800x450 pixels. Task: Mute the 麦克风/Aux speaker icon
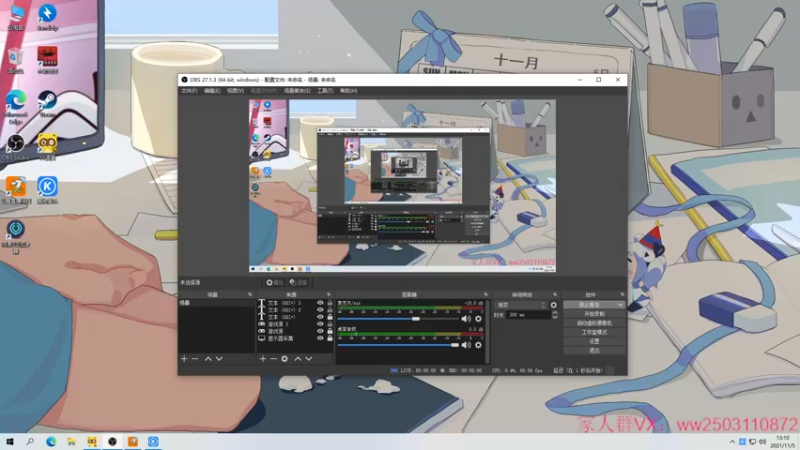[x=466, y=319]
